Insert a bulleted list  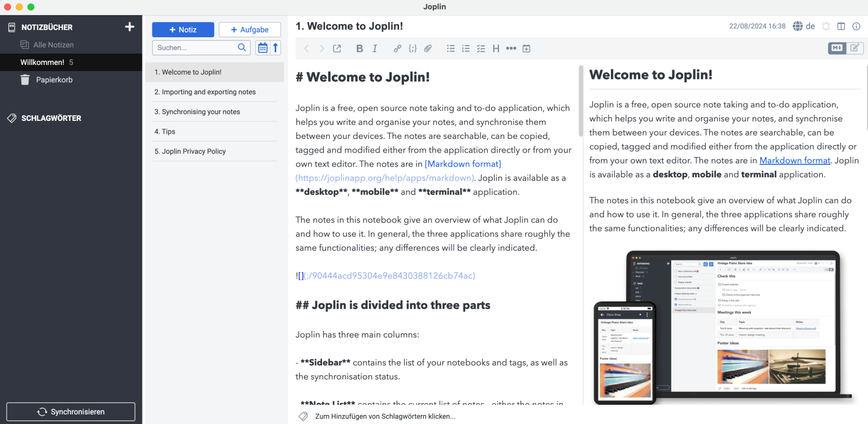(451, 49)
